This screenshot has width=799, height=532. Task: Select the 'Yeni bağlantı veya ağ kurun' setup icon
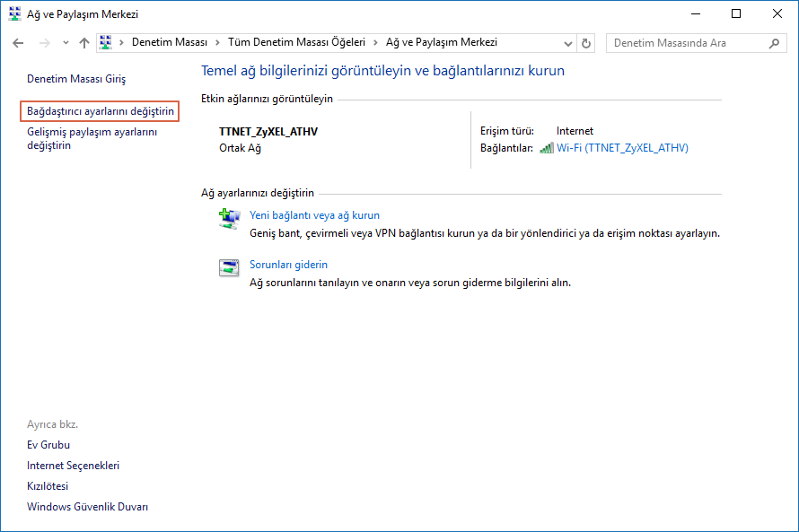coord(231,218)
